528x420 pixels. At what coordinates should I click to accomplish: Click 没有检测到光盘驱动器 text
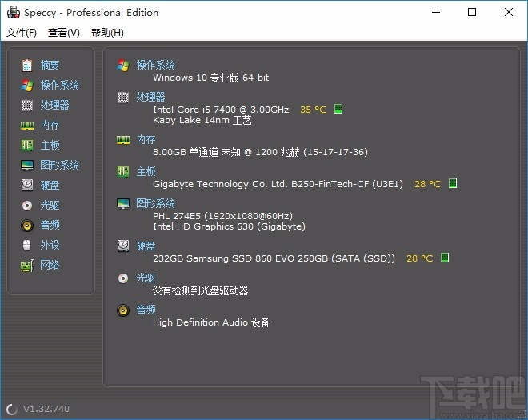(x=200, y=290)
